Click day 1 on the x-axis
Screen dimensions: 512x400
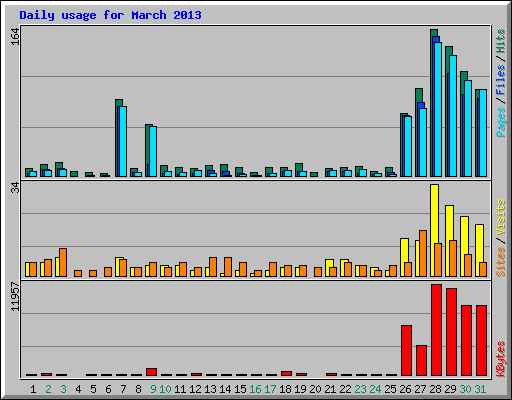(x=33, y=389)
